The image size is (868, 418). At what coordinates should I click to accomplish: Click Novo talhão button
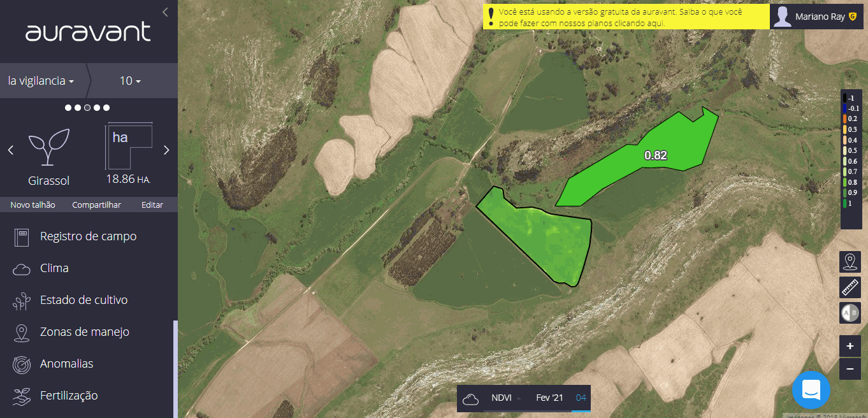33,205
